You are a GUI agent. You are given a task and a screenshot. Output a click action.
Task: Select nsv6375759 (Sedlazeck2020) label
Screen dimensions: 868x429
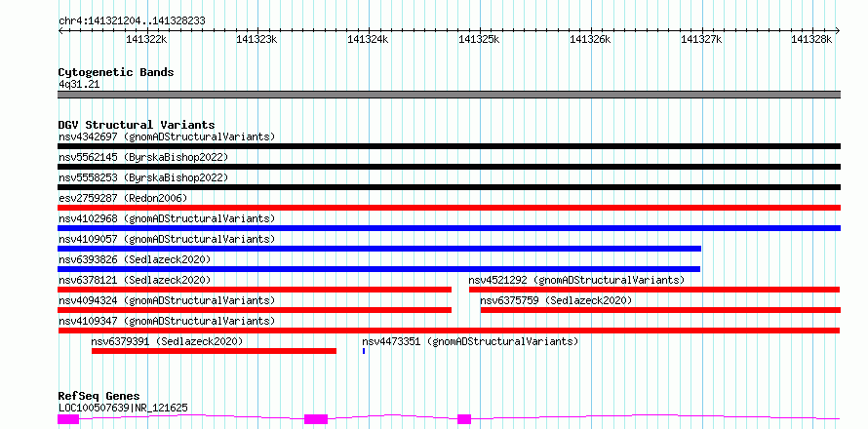coord(556,300)
